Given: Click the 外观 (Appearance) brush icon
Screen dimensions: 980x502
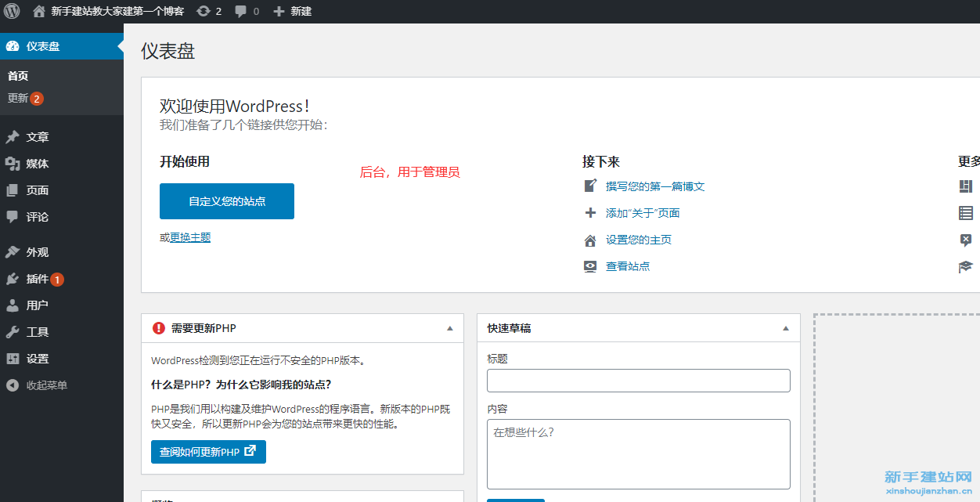Looking at the screenshot, I should [x=13, y=252].
